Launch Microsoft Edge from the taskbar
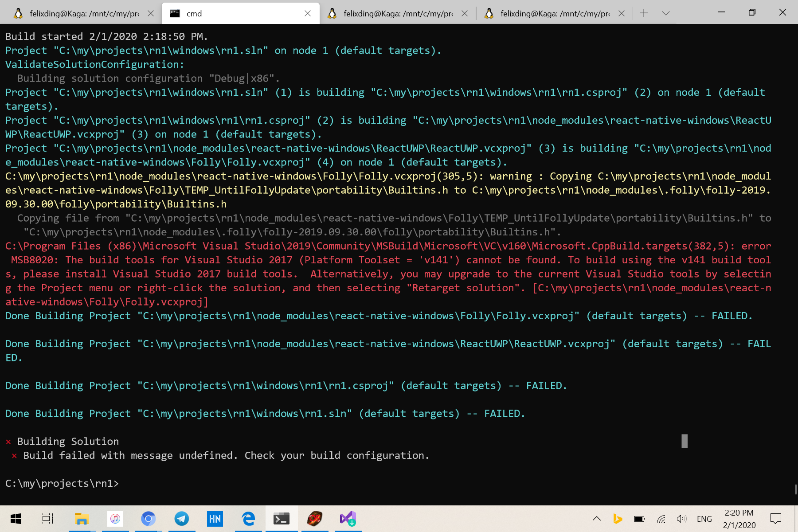Image resolution: width=798 pixels, height=532 pixels. (248, 518)
